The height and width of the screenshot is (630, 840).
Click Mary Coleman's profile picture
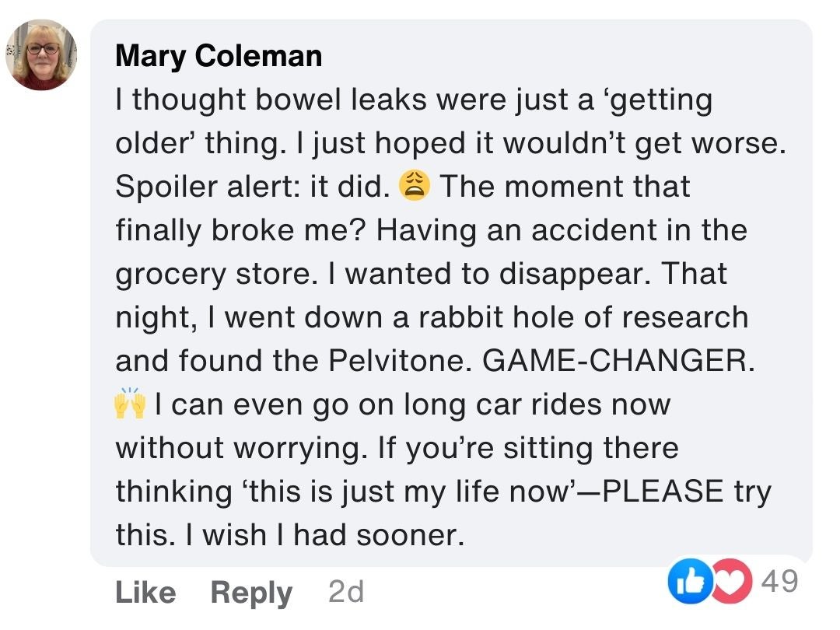41,54
